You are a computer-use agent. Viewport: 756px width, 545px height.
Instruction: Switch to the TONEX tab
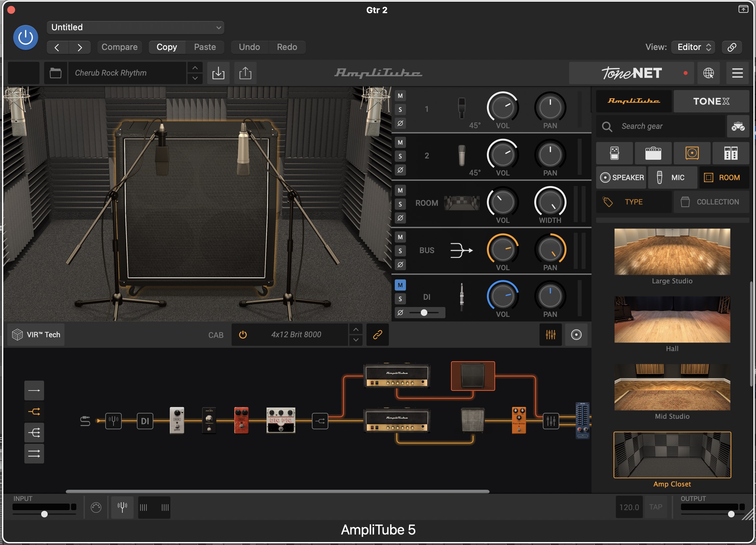(711, 101)
